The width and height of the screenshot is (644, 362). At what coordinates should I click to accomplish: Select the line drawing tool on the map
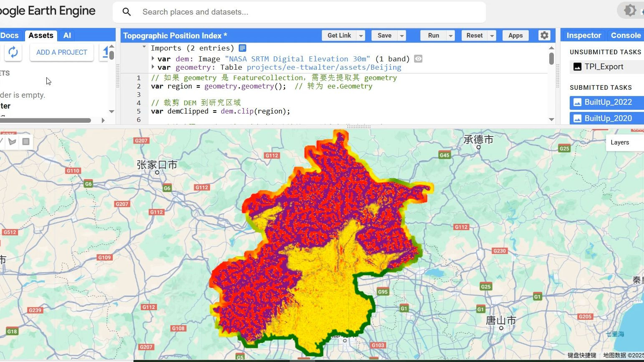click(1, 141)
